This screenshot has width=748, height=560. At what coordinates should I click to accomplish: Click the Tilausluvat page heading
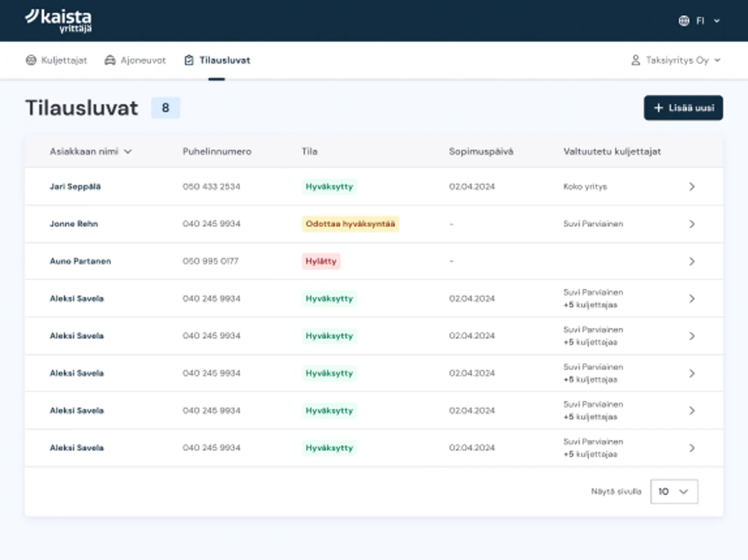(81, 108)
